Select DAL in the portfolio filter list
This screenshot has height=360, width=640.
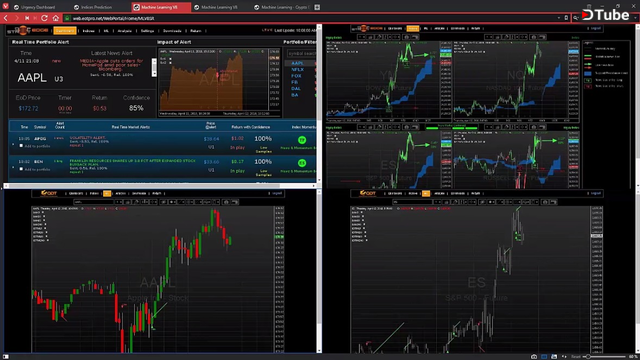pos(296,89)
